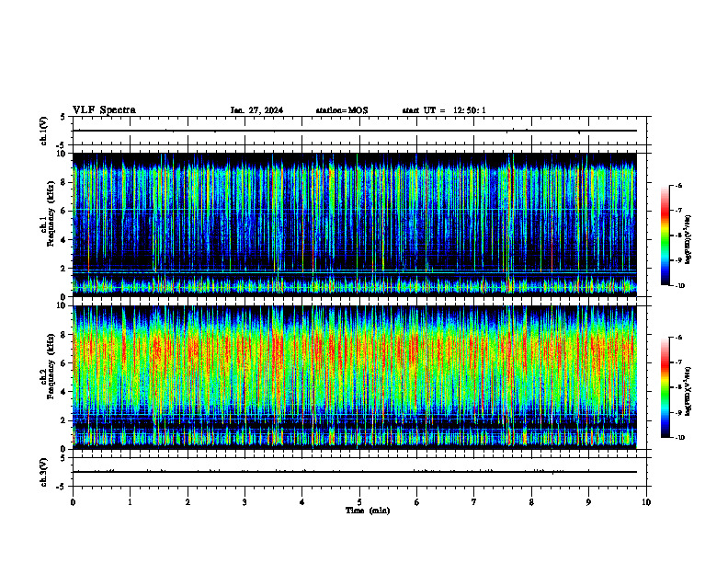Click the '-10' label on ch.2 colorbar
Screen dimensions: 728x563
679,438
